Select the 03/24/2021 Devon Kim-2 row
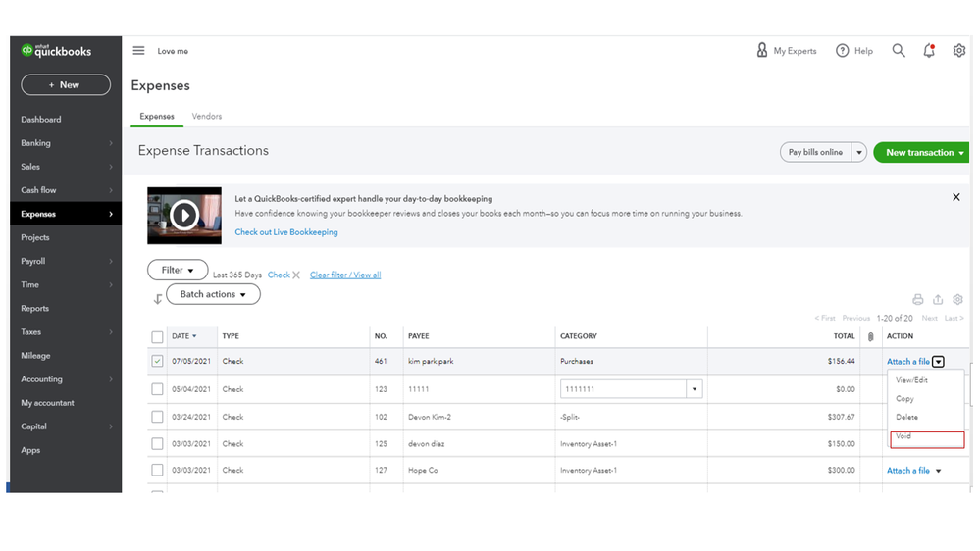980x551 pixels. (157, 417)
